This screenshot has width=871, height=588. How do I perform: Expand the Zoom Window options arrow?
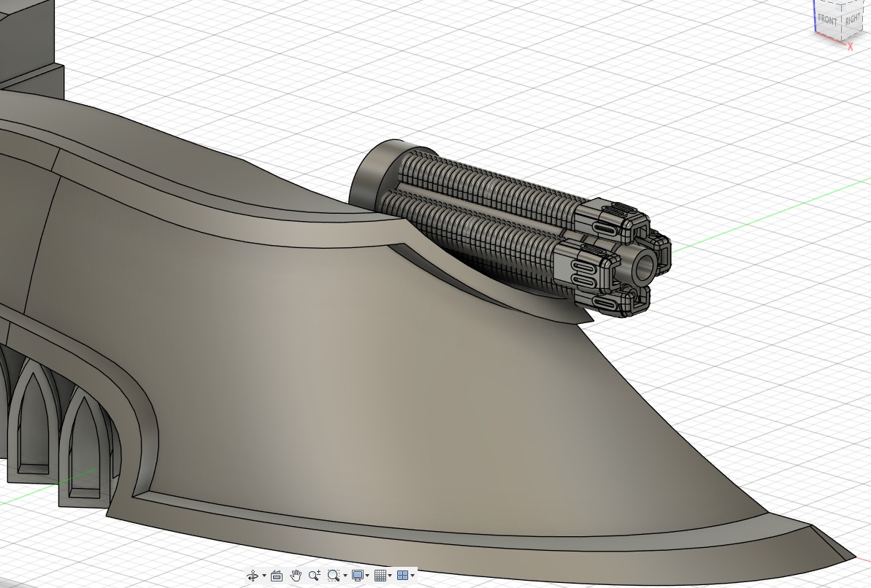(345, 576)
